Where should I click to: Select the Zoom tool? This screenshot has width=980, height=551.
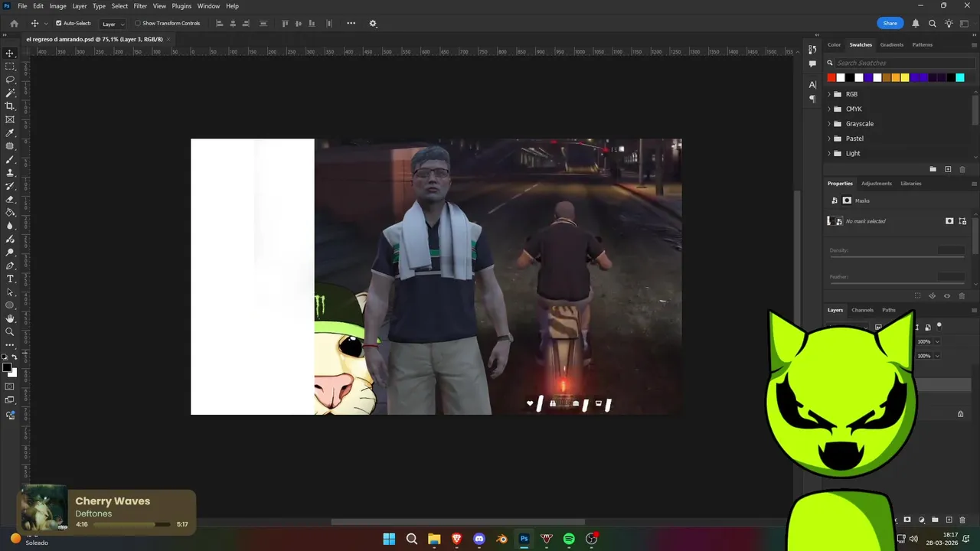[x=10, y=331]
